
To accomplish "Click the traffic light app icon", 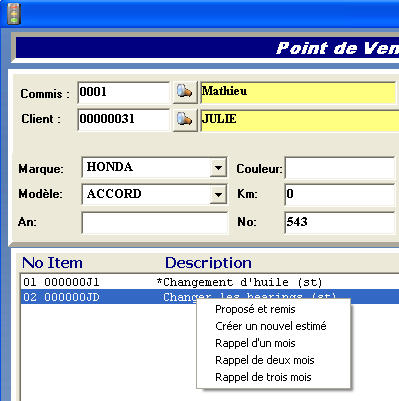I will [x=14, y=14].
